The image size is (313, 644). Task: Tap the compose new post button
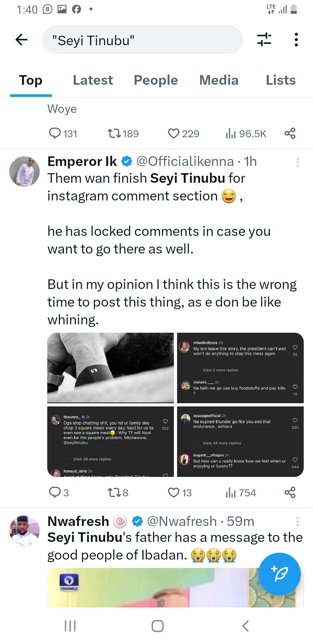pyautogui.click(x=279, y=574)
